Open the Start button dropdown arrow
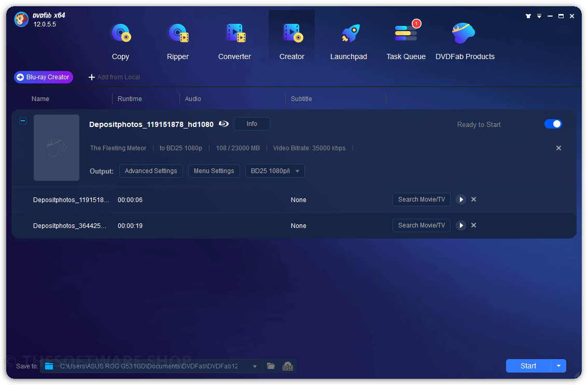588x385 pixels. coord(559,366)
